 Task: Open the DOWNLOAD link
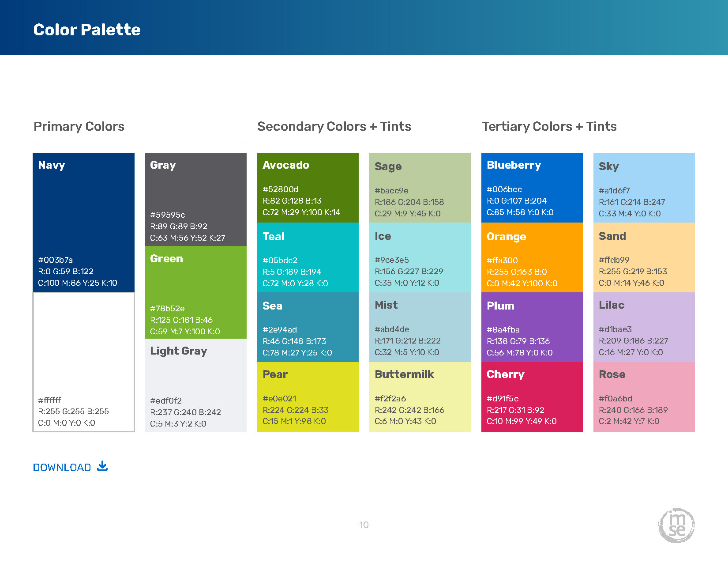click(62, 468)
